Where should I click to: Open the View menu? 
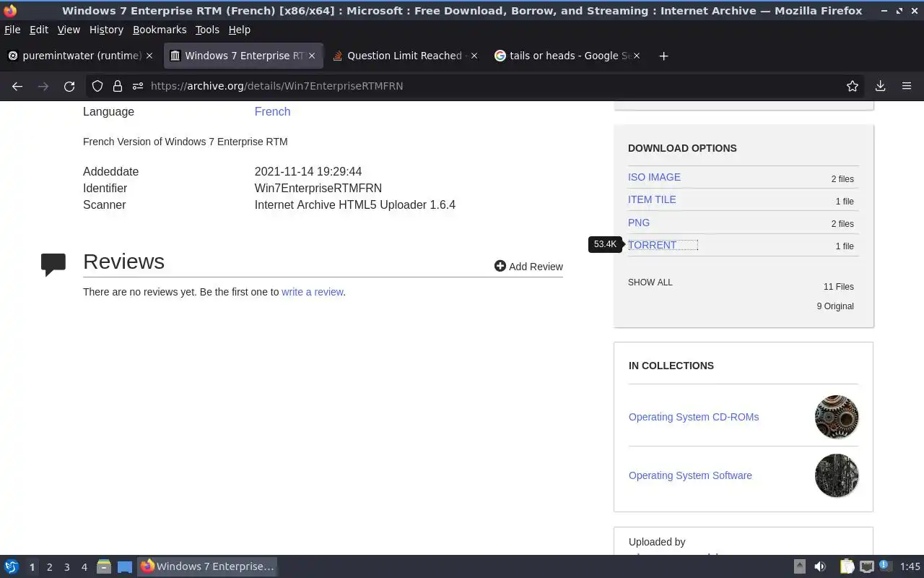(x=69, y=30)
